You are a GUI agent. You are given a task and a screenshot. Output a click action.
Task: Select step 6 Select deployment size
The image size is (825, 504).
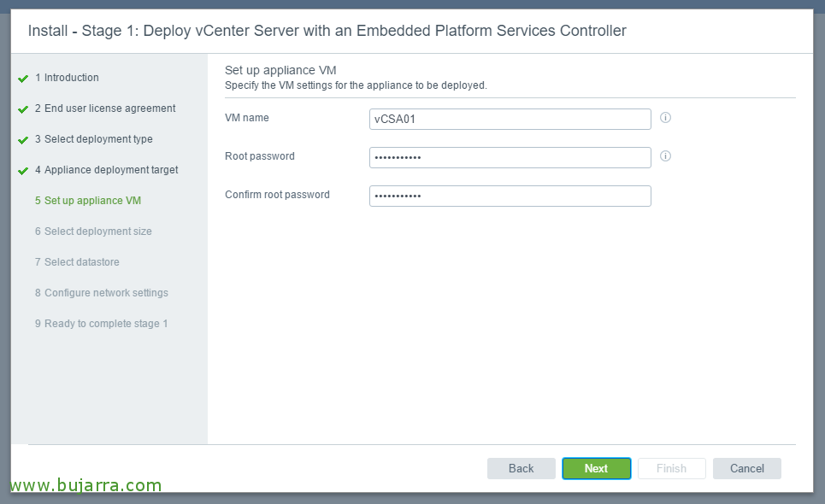tap(93, 231)
